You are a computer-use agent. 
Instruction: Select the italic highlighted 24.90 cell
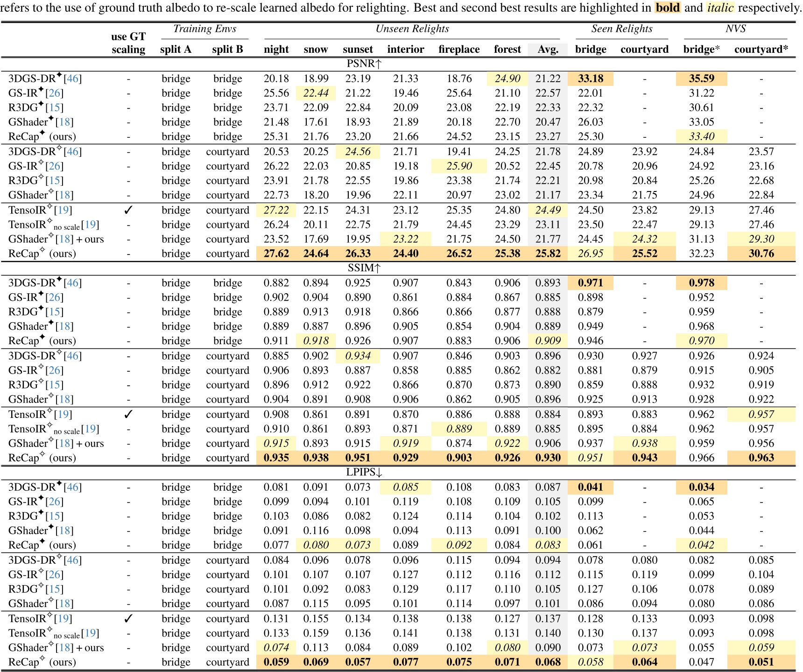coord(507,78)
